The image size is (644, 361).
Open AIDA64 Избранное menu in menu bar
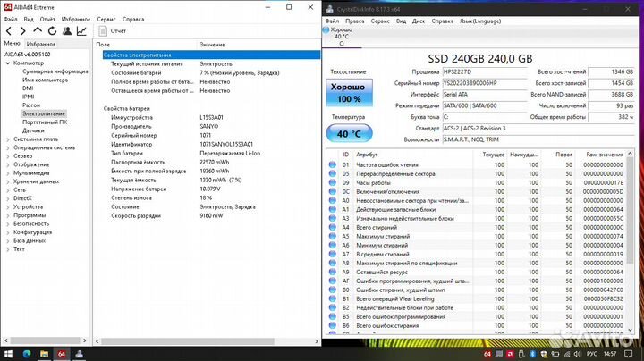coord(75,20)
